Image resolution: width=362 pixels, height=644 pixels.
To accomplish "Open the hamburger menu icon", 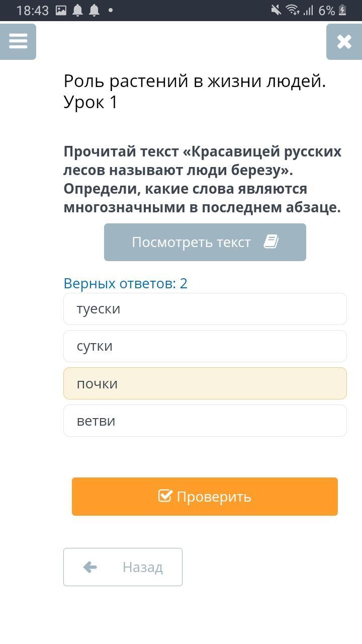I will (x=18, y=41).
